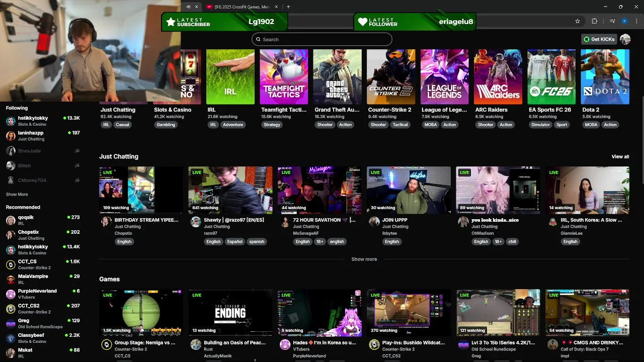The height and width of the screenshot is (362, 644).
Task: Open CMoney704 offline channel avatar
Action: (x=11, y=180)
